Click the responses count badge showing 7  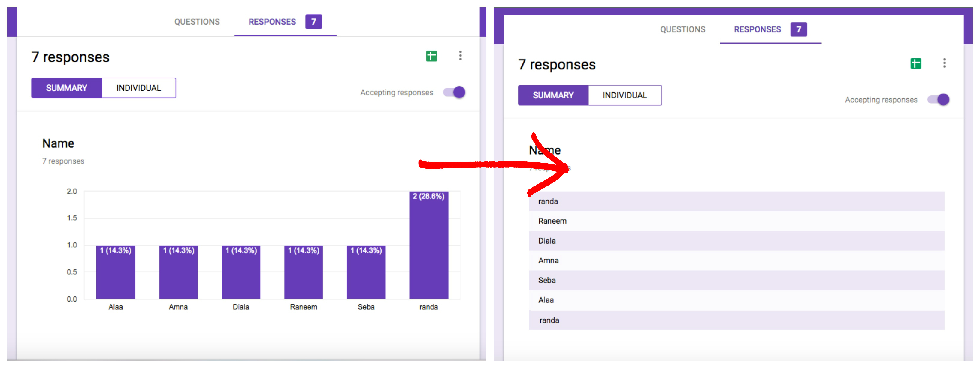click(x=314, y=22)
